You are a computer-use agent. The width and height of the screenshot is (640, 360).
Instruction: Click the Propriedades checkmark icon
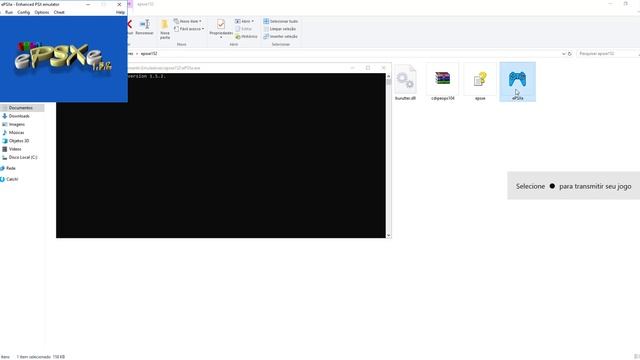click(221, 24)
